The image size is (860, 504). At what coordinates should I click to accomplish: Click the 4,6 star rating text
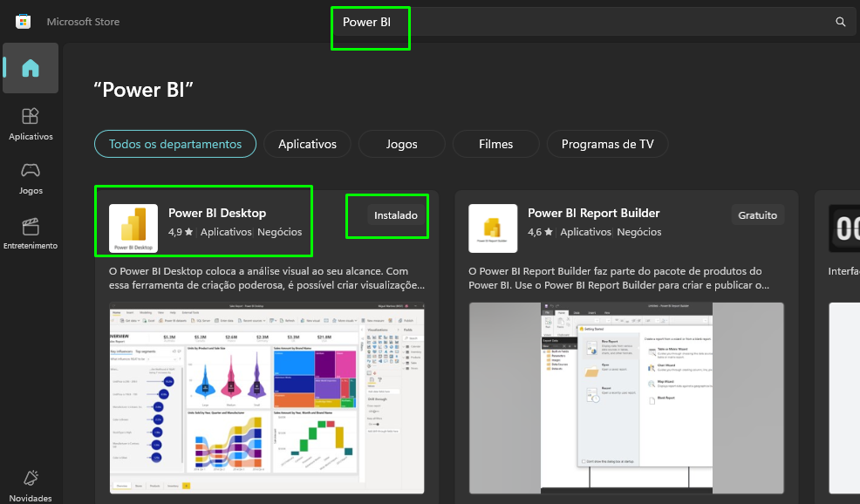tap(540, 232)
